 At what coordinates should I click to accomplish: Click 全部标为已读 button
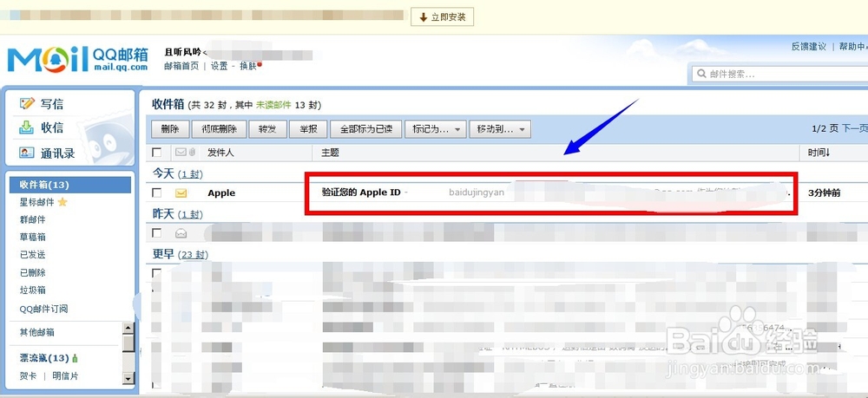pyautogui.click(x=366, y=129)
